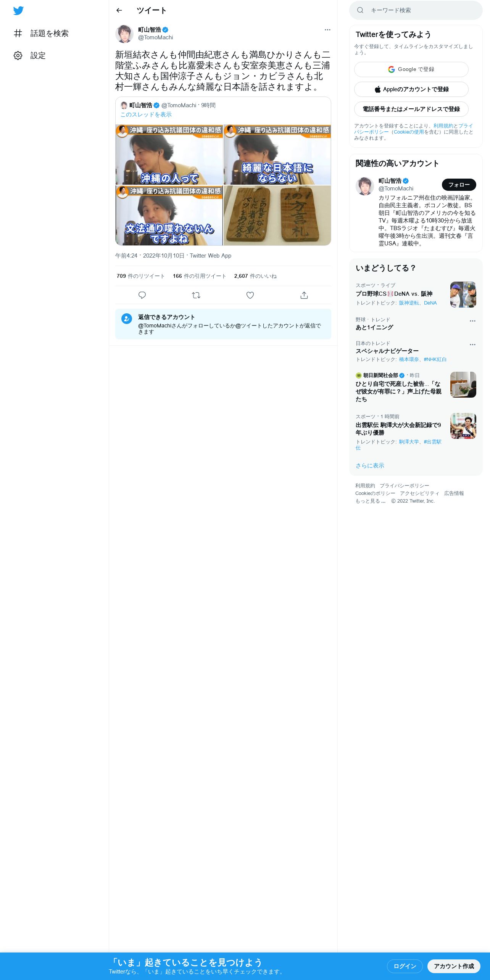Open 阪神逆転 trending topic link

409,303
